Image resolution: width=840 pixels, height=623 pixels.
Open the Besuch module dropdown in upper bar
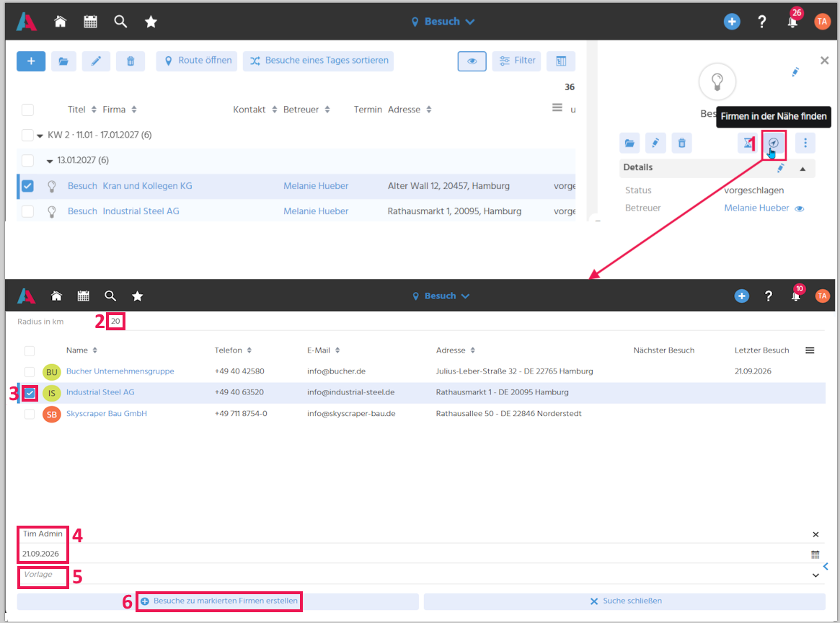click(x=443, y=22)
